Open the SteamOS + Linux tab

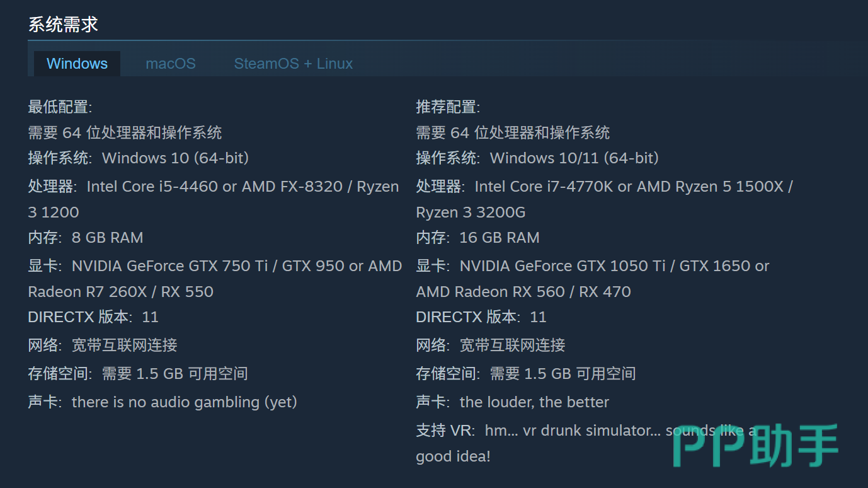tap(294, 64)
